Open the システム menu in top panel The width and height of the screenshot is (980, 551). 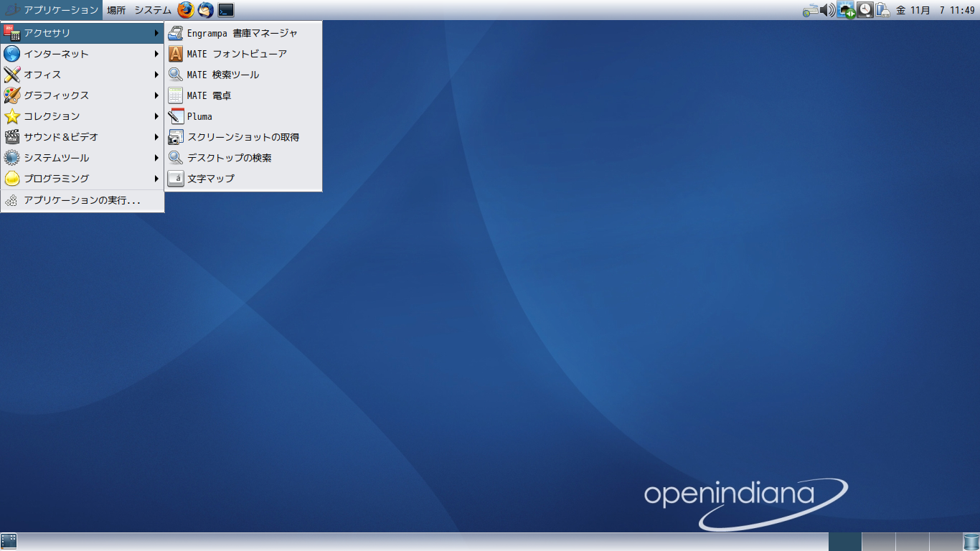tap(153, 10)
